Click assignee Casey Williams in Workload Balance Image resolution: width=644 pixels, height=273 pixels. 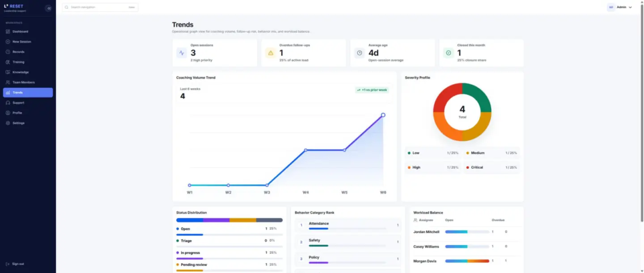click(x=426, y=247)
